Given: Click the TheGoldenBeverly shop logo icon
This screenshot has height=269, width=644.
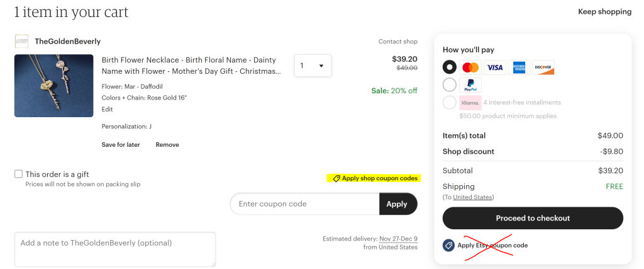Looking at the screenshot, I should [x=21, y=42].
